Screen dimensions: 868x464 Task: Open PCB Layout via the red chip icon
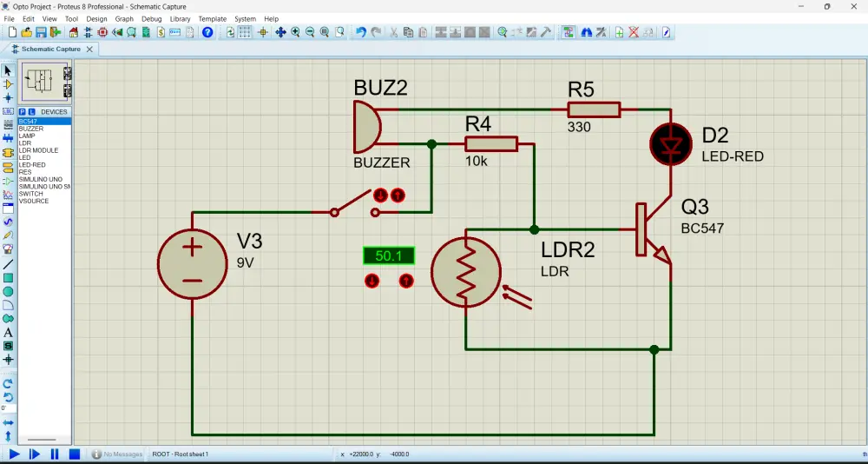coord(102,32)
